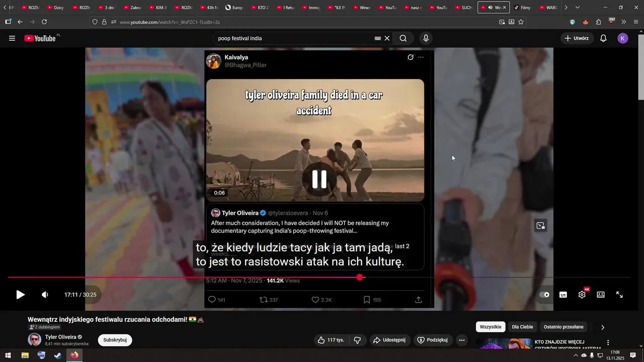Dislike the video with thumbs-down
644x362 pixels.
357,340
